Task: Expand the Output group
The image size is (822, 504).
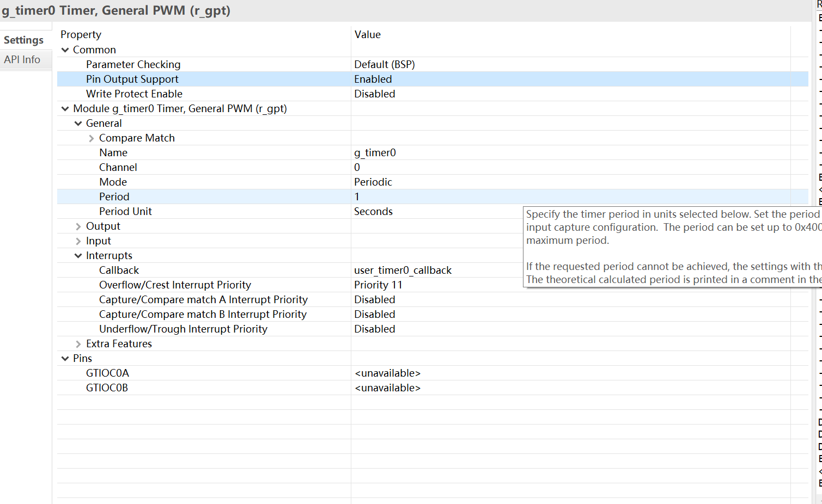Action: pyautogui.click(x=78, y=226)
